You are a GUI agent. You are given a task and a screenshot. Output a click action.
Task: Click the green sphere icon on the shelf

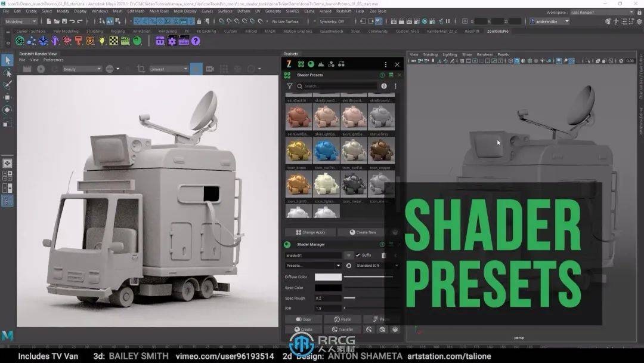point(136,42)
